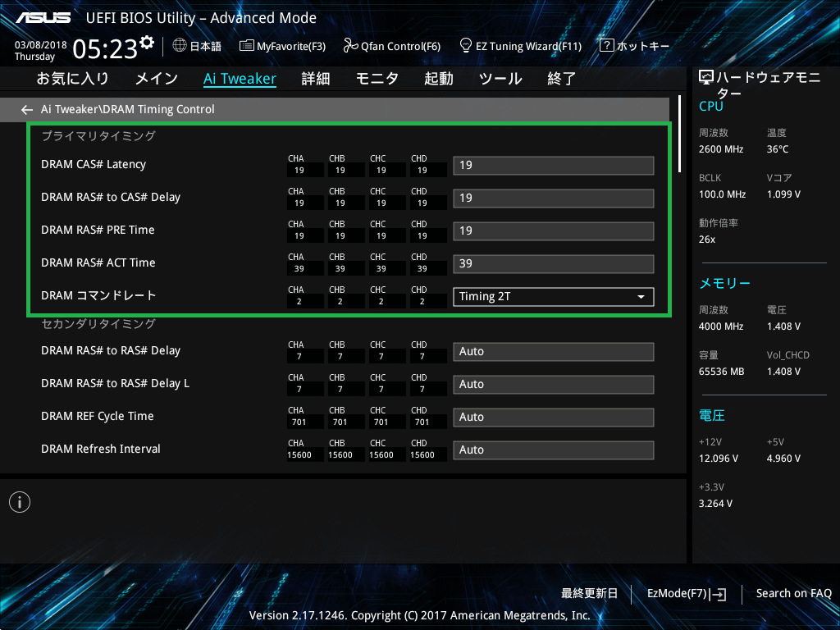840x630 pixels.
Task: Click the DRAM REF Cycle Time field
Action: click(x=554, y=417)
